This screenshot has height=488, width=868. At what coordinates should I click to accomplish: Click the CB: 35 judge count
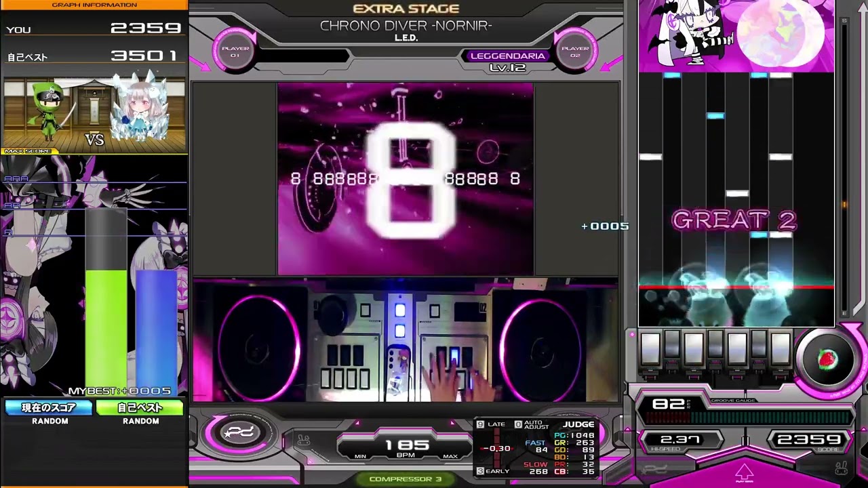574,472
